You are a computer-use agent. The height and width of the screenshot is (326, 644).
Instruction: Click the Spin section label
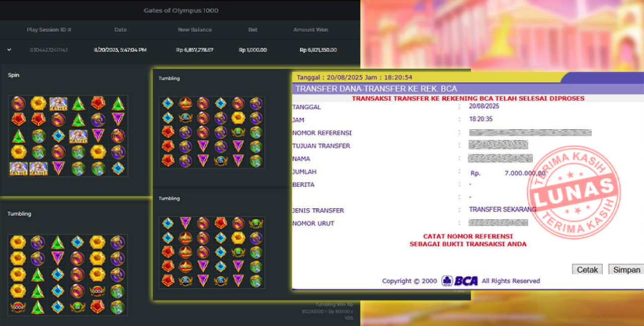tap(14, 75)
